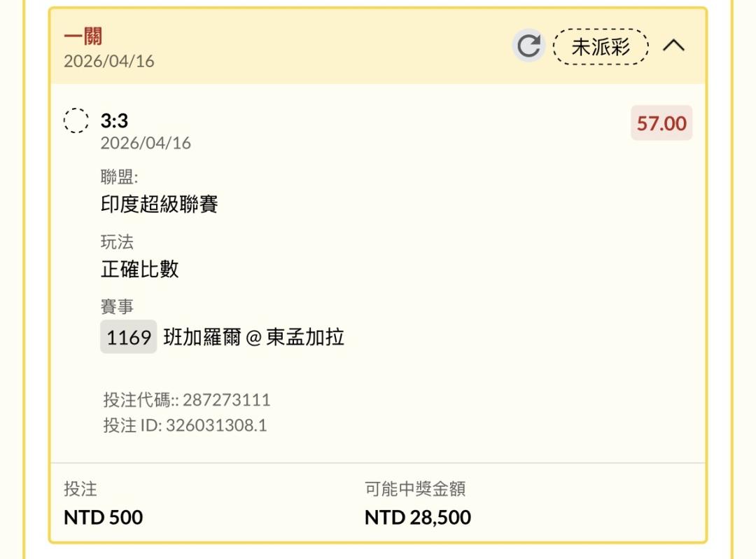
Task: Click the 正確比數 play type text
Action: 140,269
